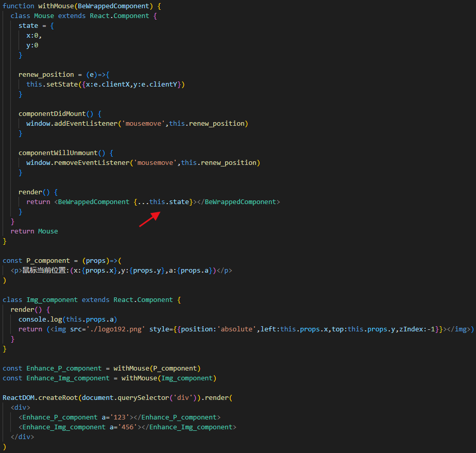Click 'const P_component = (props)=>(' line
The height and width of the screenshot is (453, 476).
click(x=62, y=261)
